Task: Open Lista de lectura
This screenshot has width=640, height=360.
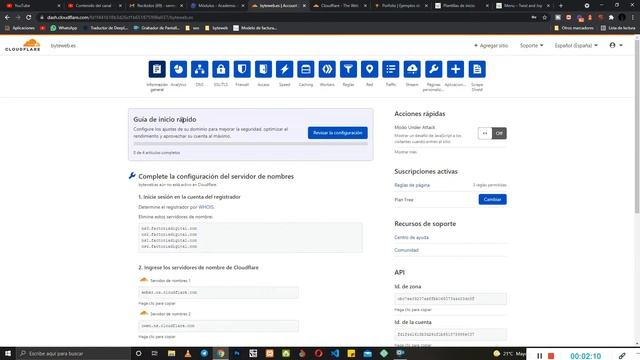Action: click(618, 28)
